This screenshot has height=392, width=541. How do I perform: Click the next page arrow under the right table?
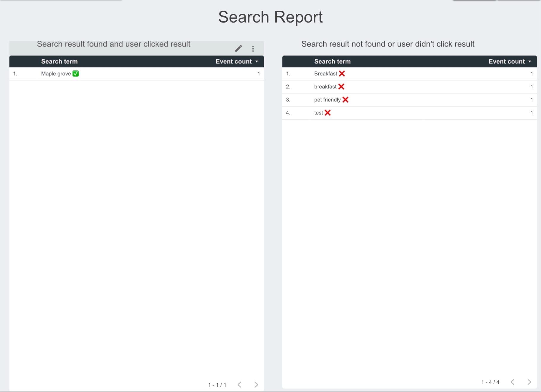(529, 382)
